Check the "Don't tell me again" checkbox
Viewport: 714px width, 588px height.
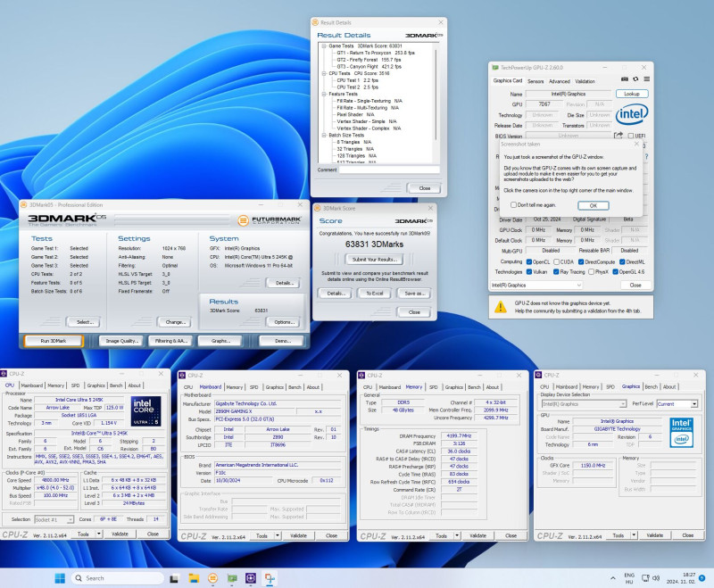coord(514,205)
